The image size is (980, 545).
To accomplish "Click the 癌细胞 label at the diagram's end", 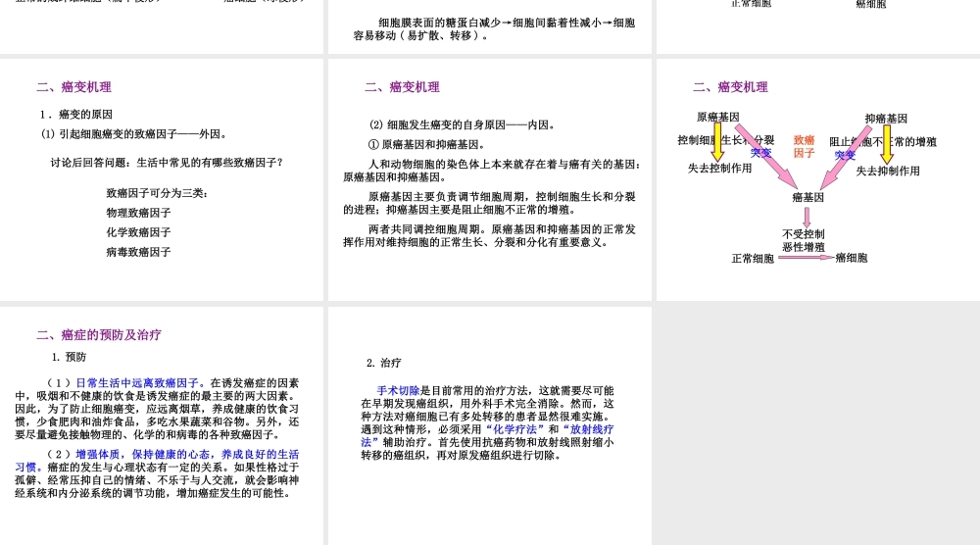I will pos(852,258).
